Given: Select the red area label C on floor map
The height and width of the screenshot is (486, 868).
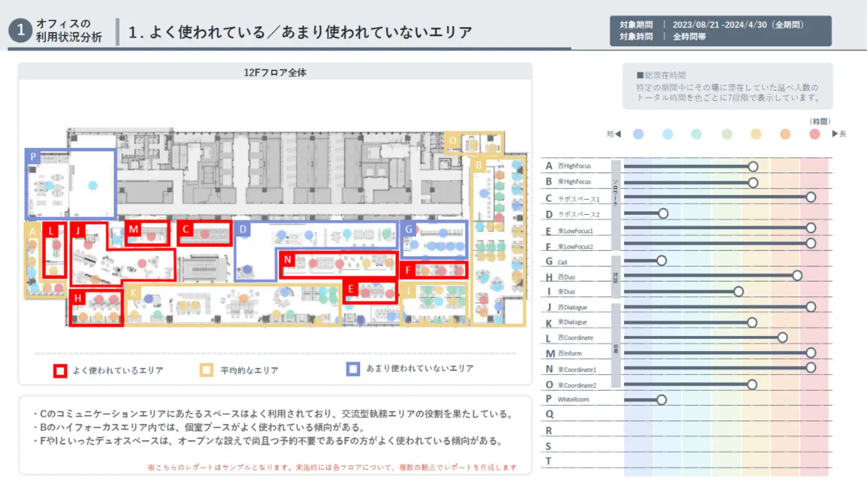Looking at the screenshot, I should 186,229.
